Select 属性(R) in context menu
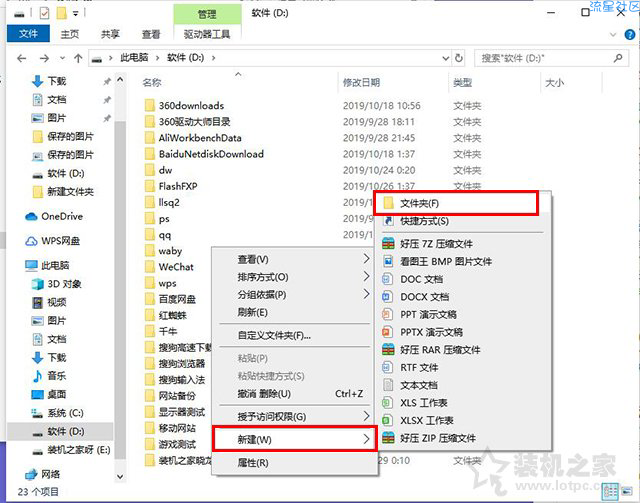 (x=294, y=463)
